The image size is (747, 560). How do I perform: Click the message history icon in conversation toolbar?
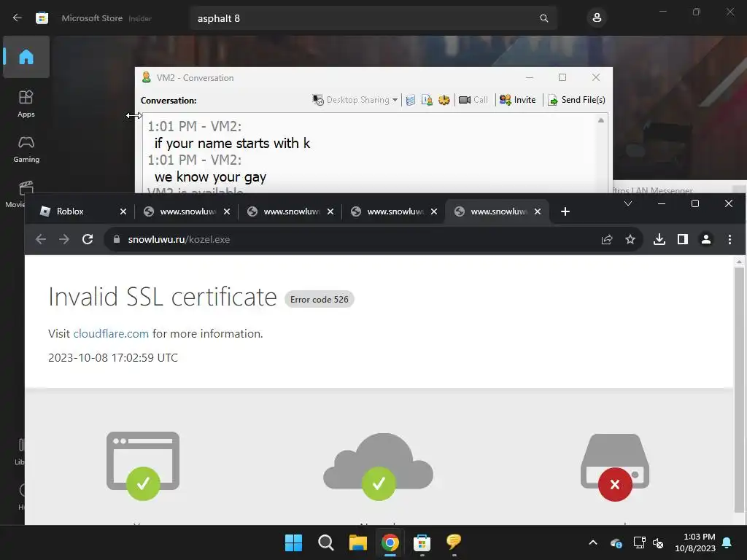411,100
